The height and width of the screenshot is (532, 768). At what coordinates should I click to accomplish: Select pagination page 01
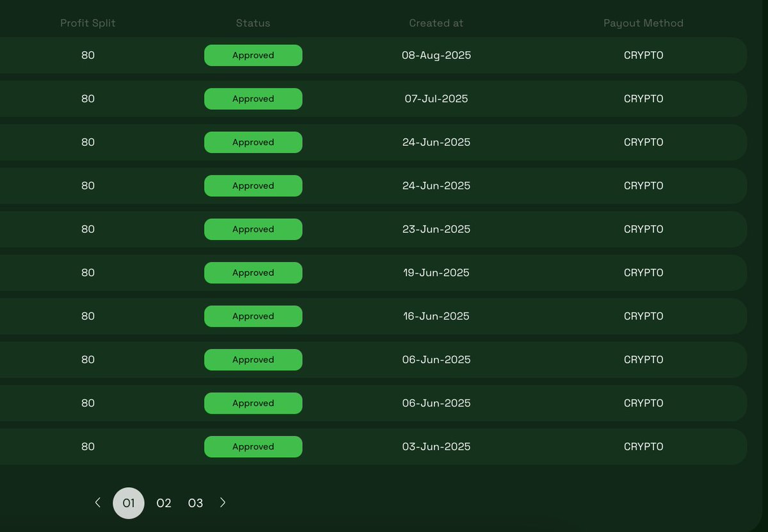click(129, 503)
